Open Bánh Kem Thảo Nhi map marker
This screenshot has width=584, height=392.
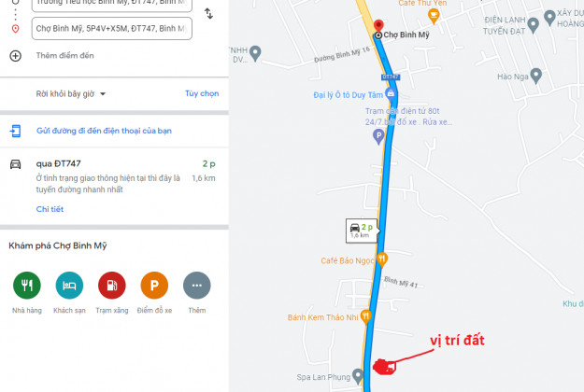366,316
